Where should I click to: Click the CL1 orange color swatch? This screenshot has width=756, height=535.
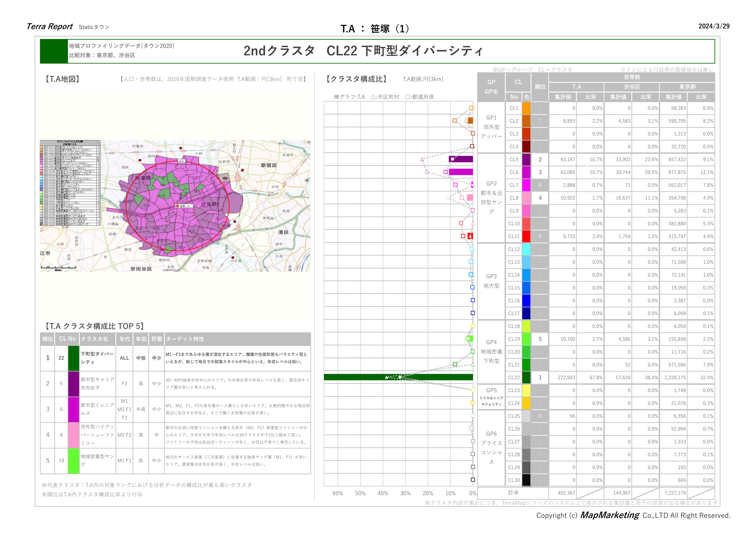point(526,108)
